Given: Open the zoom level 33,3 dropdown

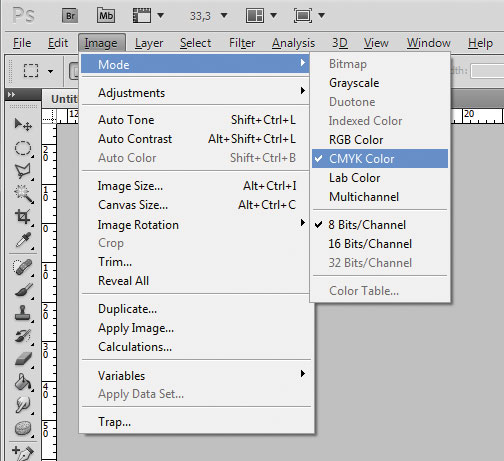Looking at the screenshot, I should tap(224, 15).
